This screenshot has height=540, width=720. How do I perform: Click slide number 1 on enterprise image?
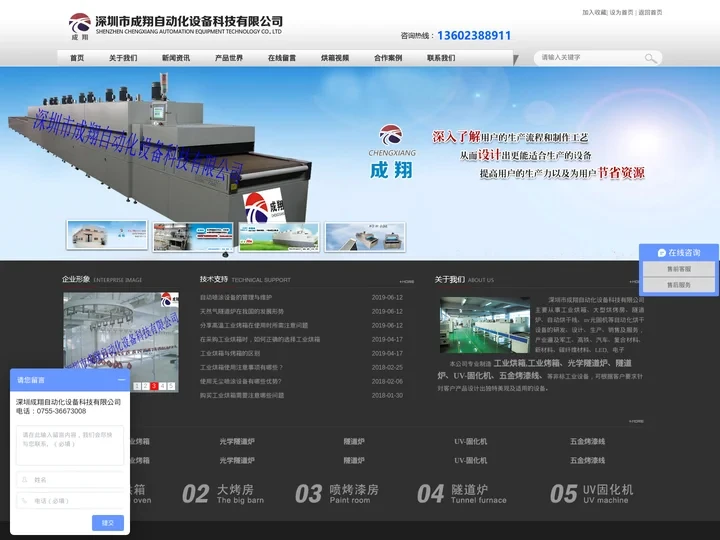coord(137,386)
